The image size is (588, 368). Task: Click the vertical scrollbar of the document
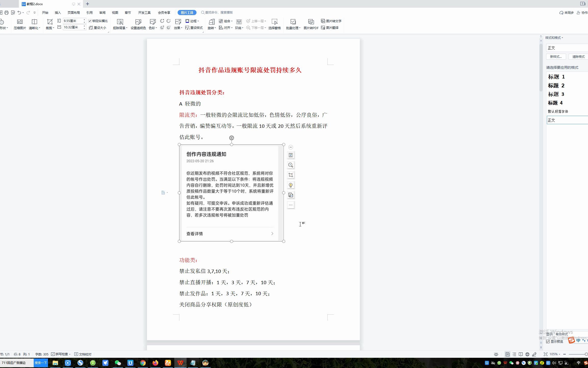click(541, 67)
